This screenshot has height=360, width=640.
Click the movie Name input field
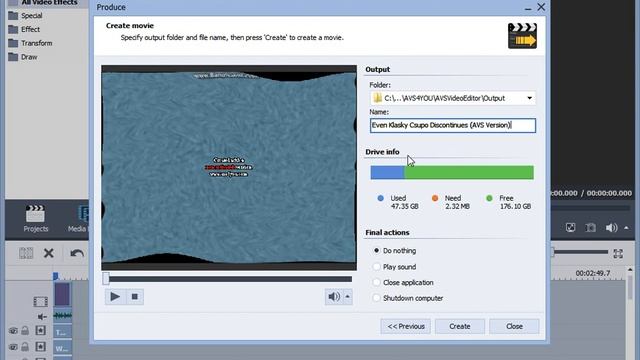tap(453, 125)
